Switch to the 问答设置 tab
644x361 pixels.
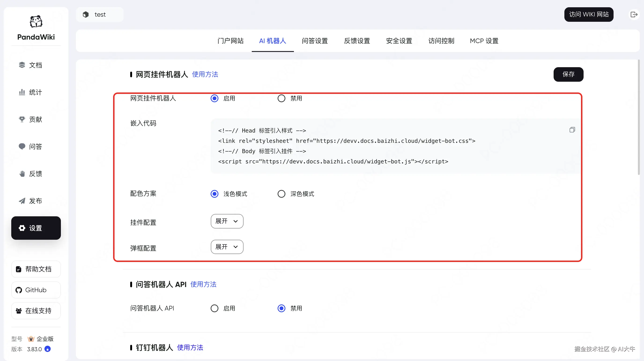coord(315,41)
